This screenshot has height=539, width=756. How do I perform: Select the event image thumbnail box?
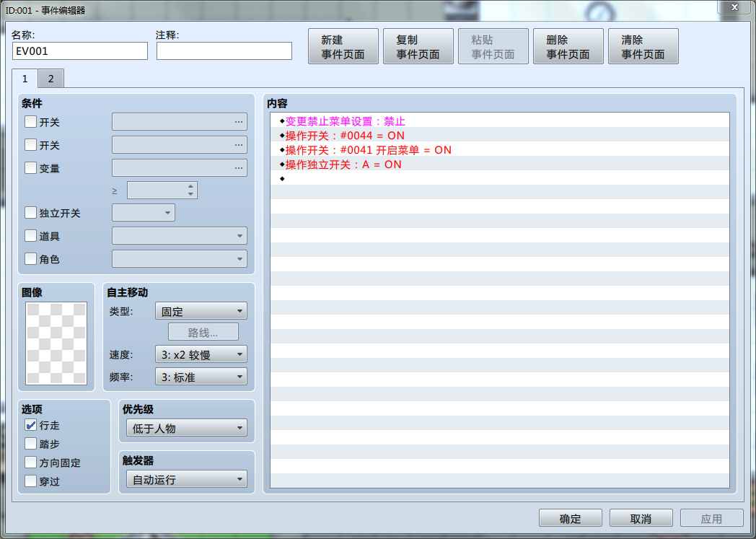(x=56, y=343)
